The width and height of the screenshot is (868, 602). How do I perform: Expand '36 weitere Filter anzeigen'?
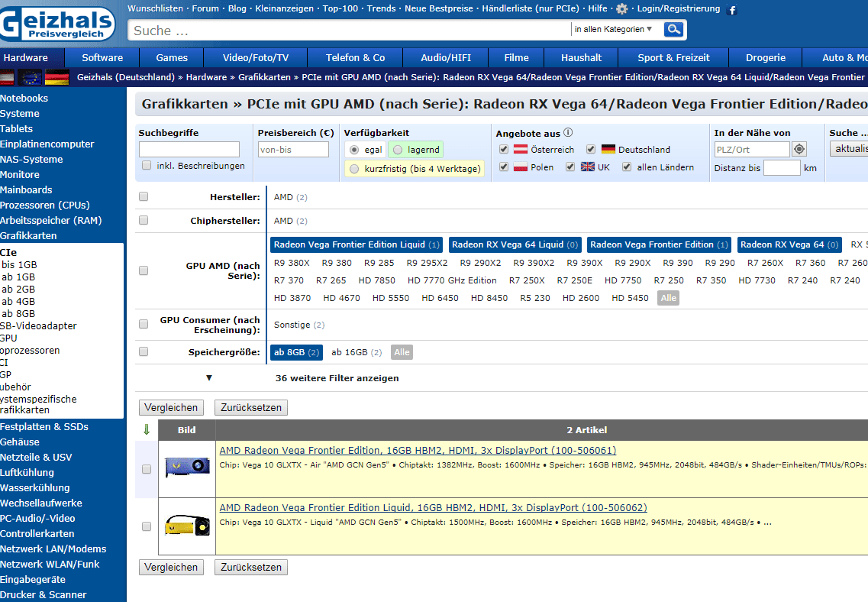point(337,378)
